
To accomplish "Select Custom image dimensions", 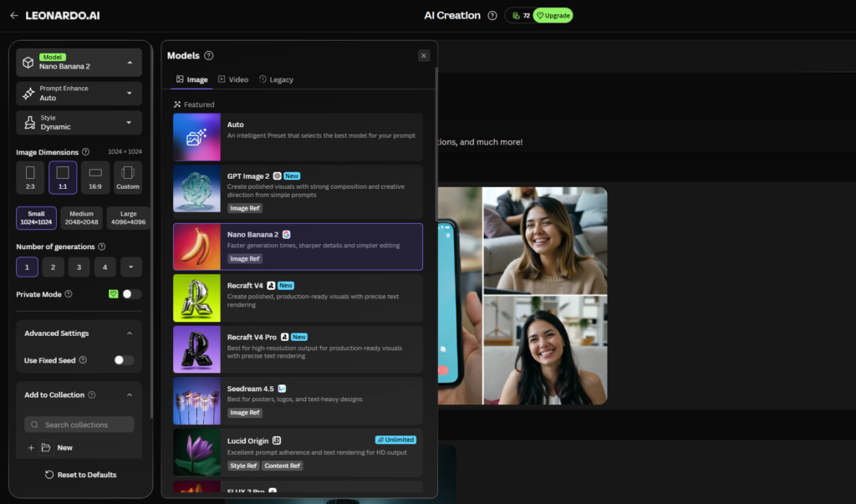I will pyautogui.click(x=128, y=177).
